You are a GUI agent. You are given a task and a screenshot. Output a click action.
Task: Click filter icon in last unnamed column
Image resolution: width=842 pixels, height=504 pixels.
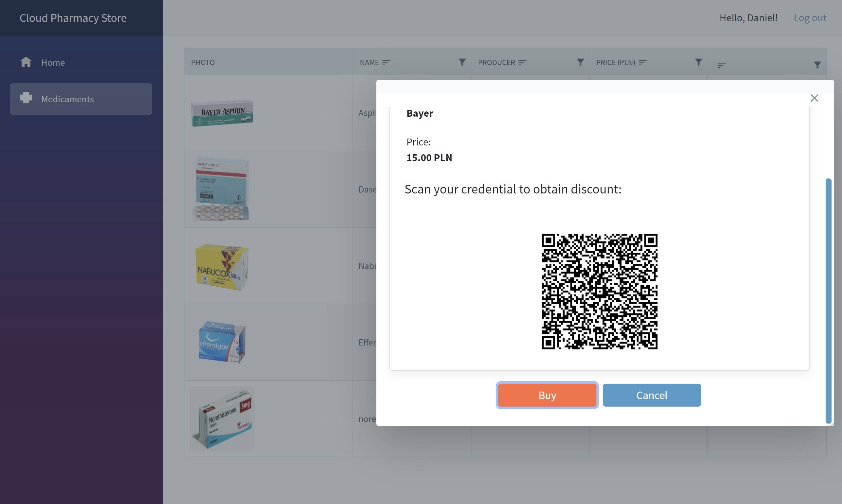[x=817, y=65]
